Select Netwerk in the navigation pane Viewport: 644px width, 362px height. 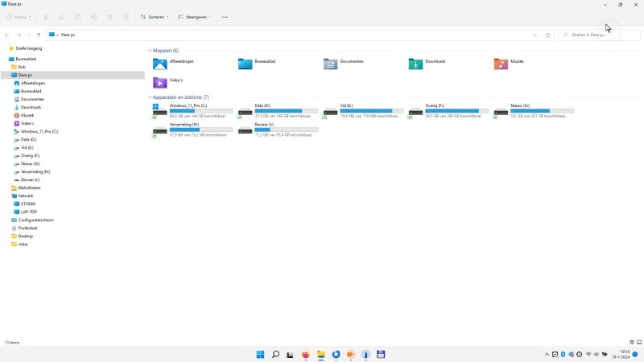pos(26,195)
